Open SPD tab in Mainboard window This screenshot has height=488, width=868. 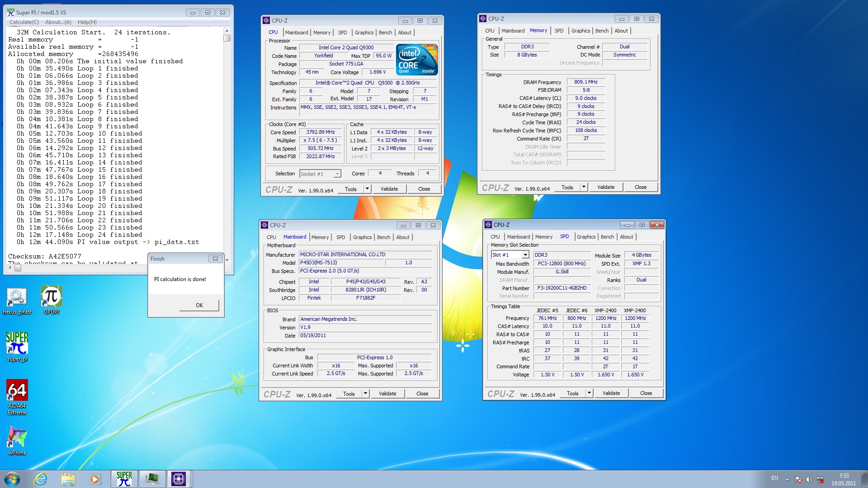click(x=341, y=237)
